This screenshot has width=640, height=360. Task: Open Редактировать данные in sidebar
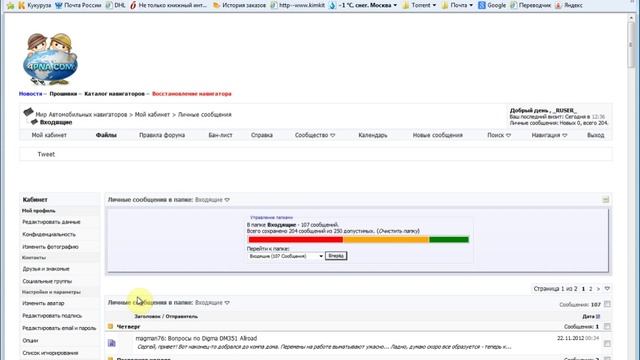pos(51,222)
